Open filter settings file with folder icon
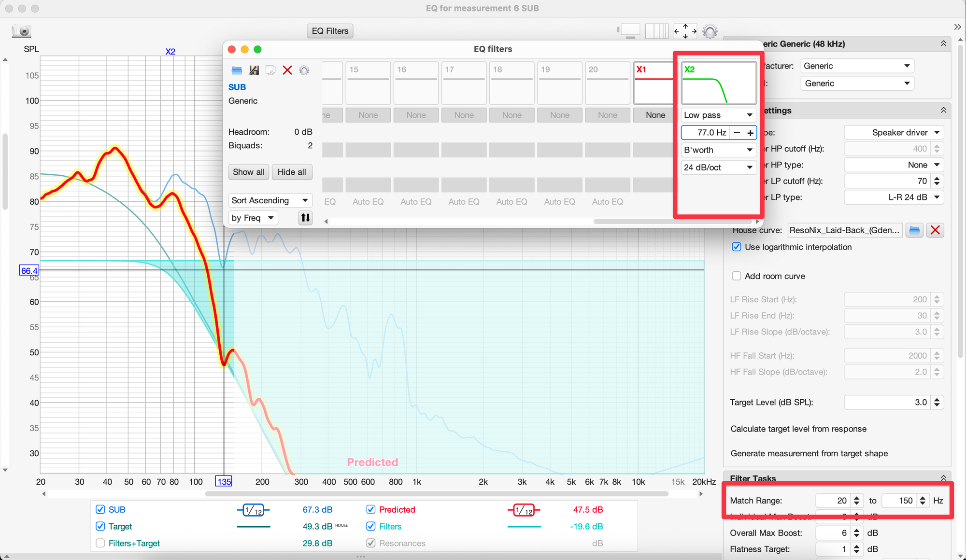The height and width of the screenshot is (560, 966). pos(237,70)
